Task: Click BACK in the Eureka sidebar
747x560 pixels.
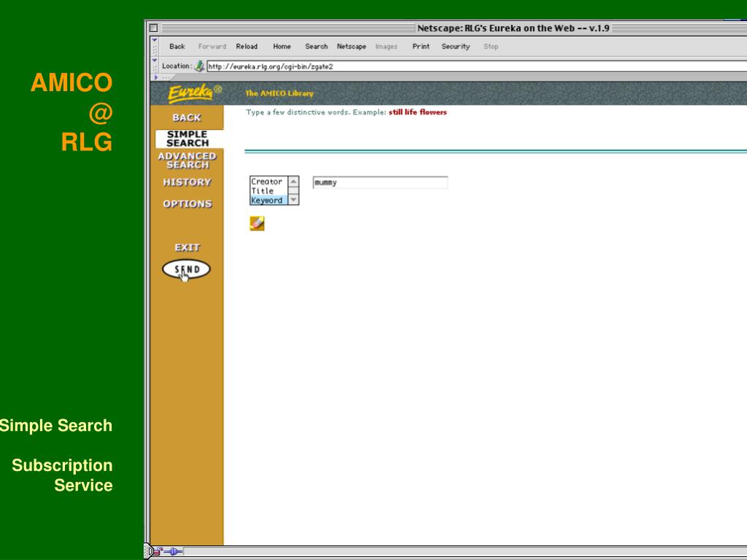Action: 187,117
